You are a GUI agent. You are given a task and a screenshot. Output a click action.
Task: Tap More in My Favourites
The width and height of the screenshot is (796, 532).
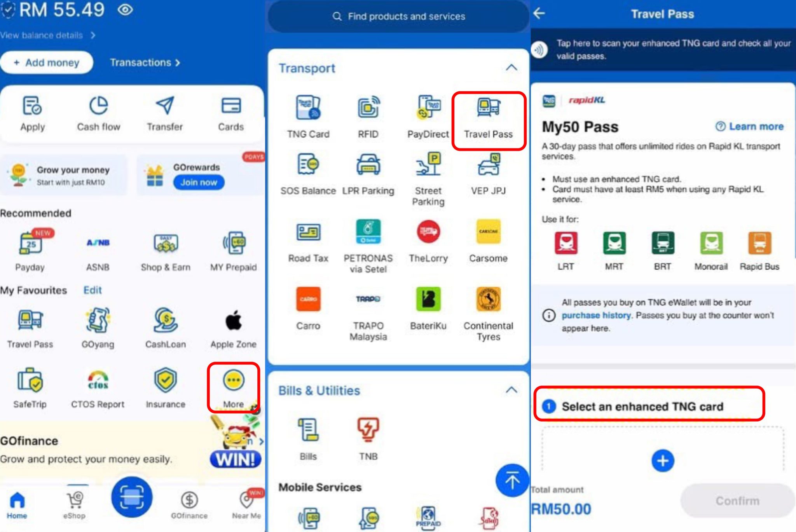[x=234, y=388]
